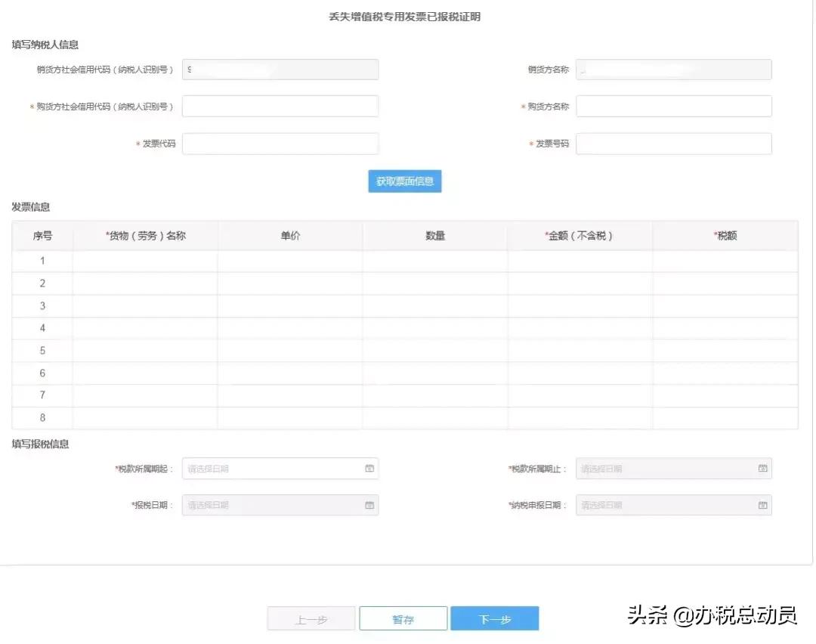Click row 1 cell under 货物（劳务）名称
This screenshot has width=816, height=644.
tap(145, 260)
